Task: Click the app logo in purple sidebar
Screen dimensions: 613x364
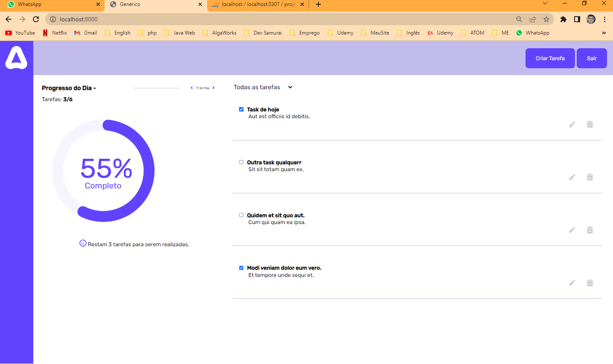Action: [x=16, y=58]
